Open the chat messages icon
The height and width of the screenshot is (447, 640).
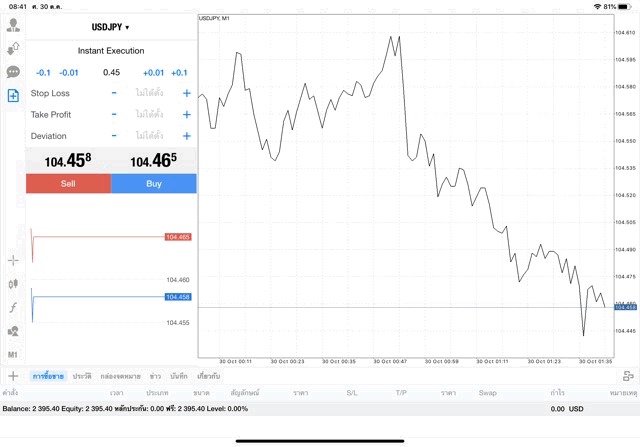point(13,72)
